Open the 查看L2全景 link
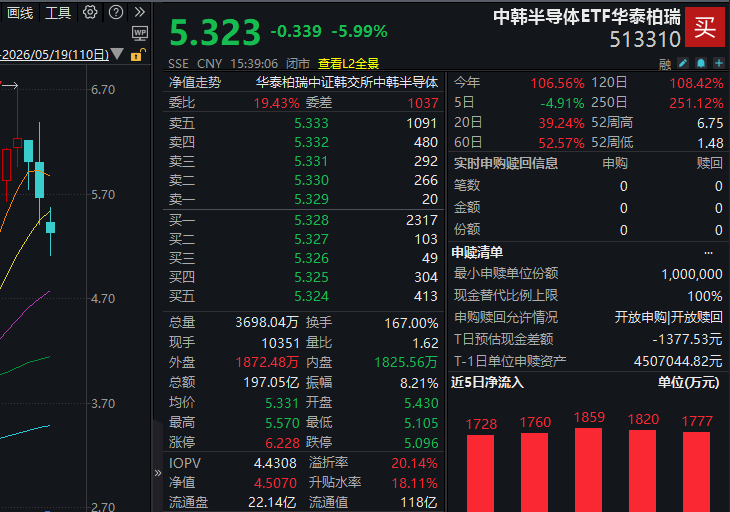The image size is (730, 512). pyautogui.click(x=348, y=63)
